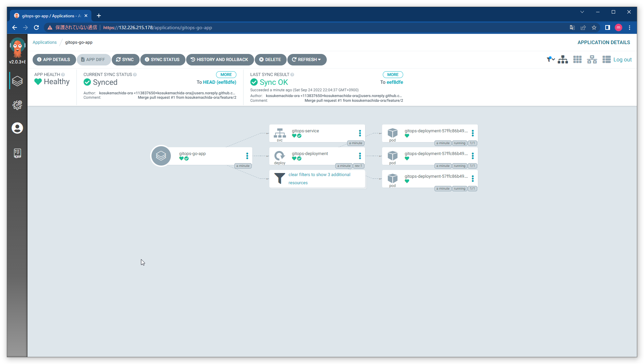Open the menu on the gitops-service node
This screenshot has width=644, height=364.
360,133
